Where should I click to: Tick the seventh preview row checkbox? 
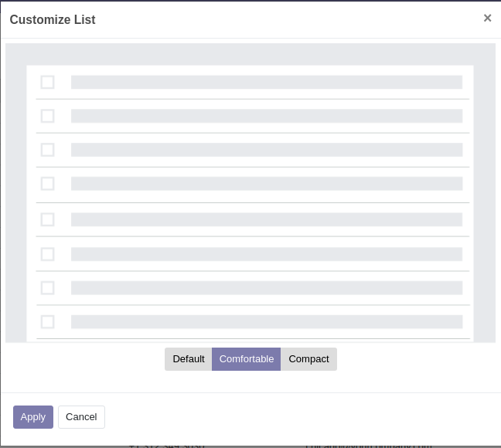point(48,287)
